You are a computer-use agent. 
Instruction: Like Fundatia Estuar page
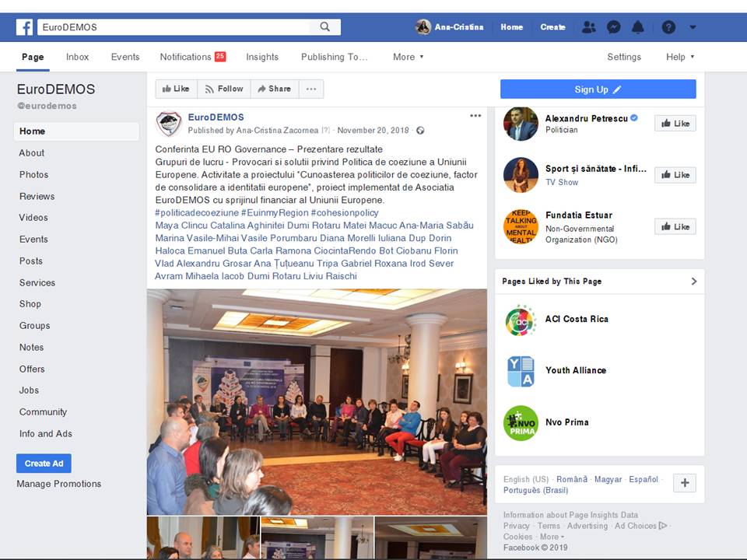pos(675,226)
